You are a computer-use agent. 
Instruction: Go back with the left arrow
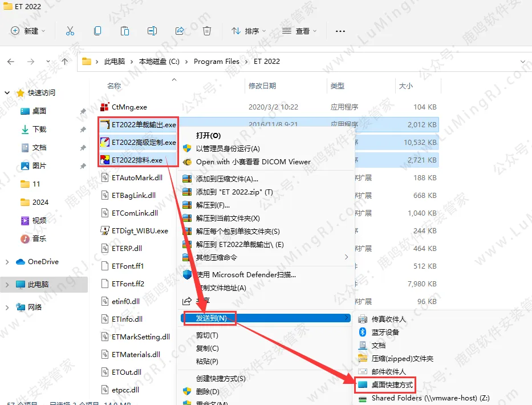[x=11, y=62]
